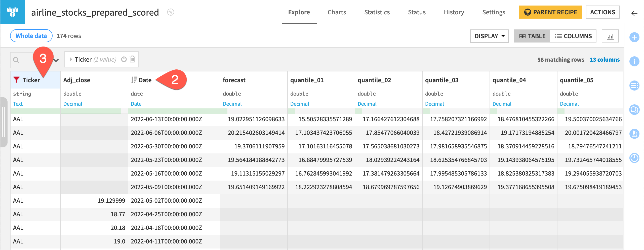Open the timeline clock icon in the right sidebar
This screenshot has width=644, height=250.
tap(634, 158)
